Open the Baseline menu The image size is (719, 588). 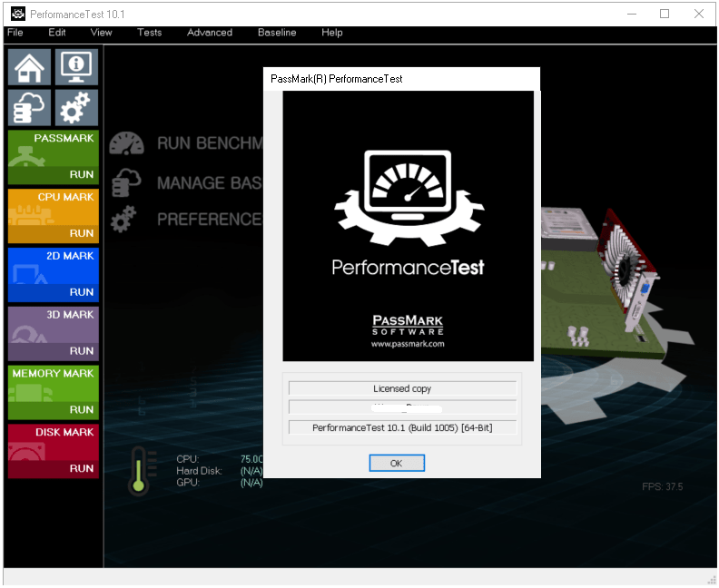click(x=277, y=33)
